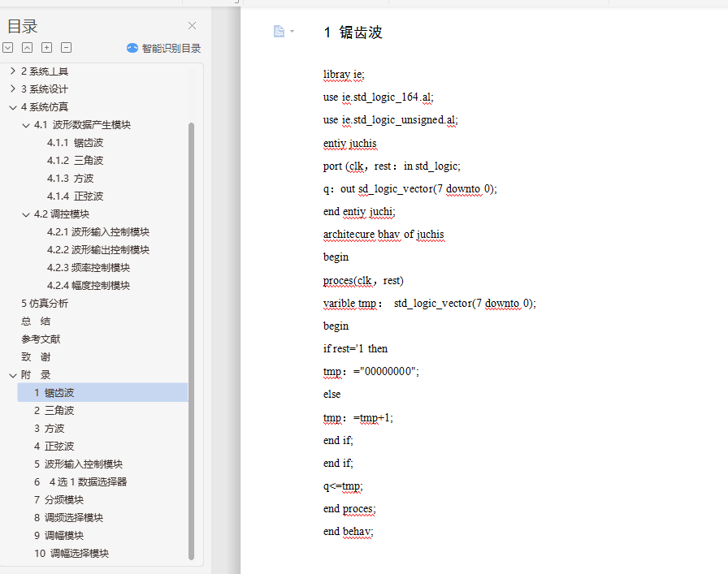Navigate to 5 仿真分析 chapter
Image resolution: width=728 pixels, height=574 pixels.
(45, 304)
